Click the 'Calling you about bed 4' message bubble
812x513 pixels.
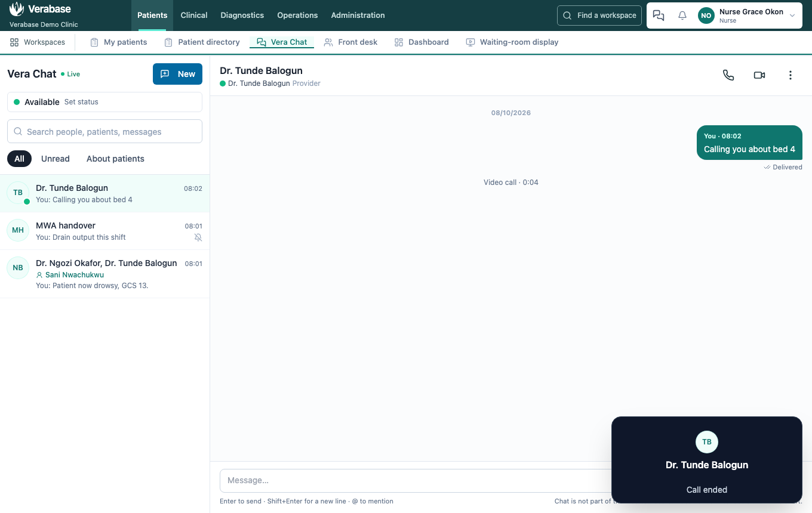tap(749, 143)
